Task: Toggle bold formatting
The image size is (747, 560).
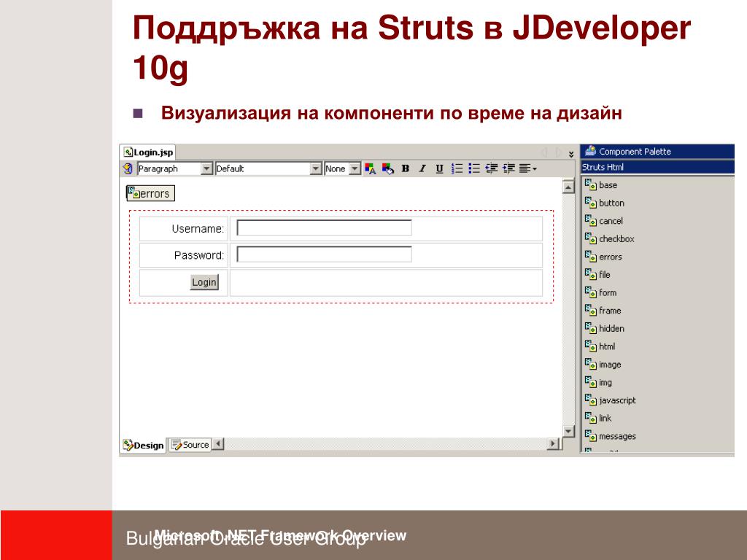Action: (x=406, y=168)
